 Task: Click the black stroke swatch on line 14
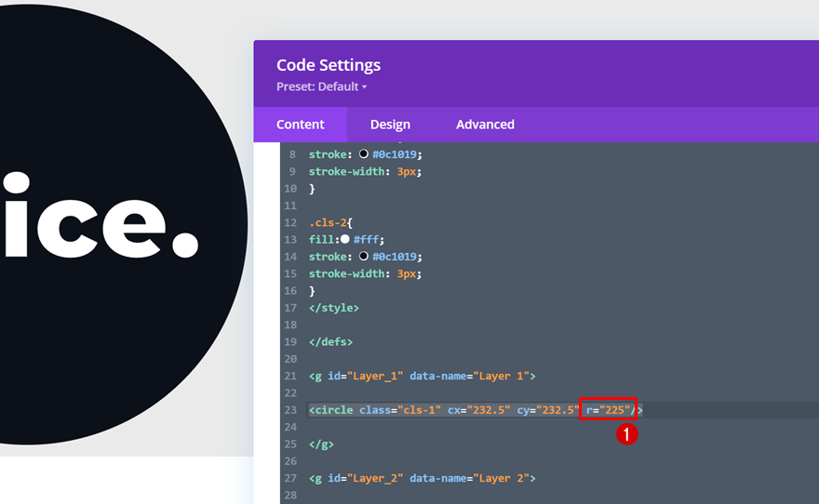coord(363,257)
